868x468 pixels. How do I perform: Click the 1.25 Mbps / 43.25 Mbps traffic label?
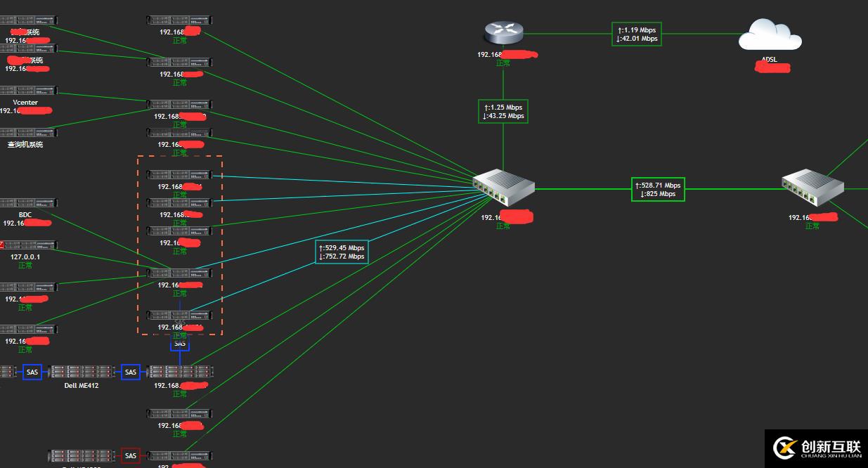[x=503, y=112]
